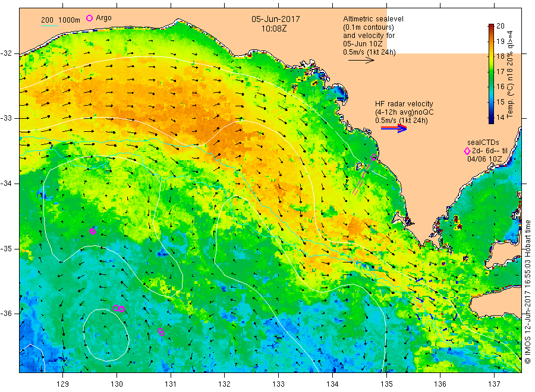Click the 133 longitude axis label

[x=278, y=384]
